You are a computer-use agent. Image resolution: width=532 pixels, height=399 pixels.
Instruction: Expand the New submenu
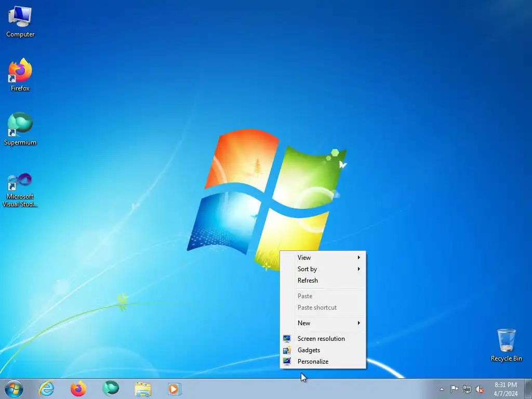tap(323, 323)
